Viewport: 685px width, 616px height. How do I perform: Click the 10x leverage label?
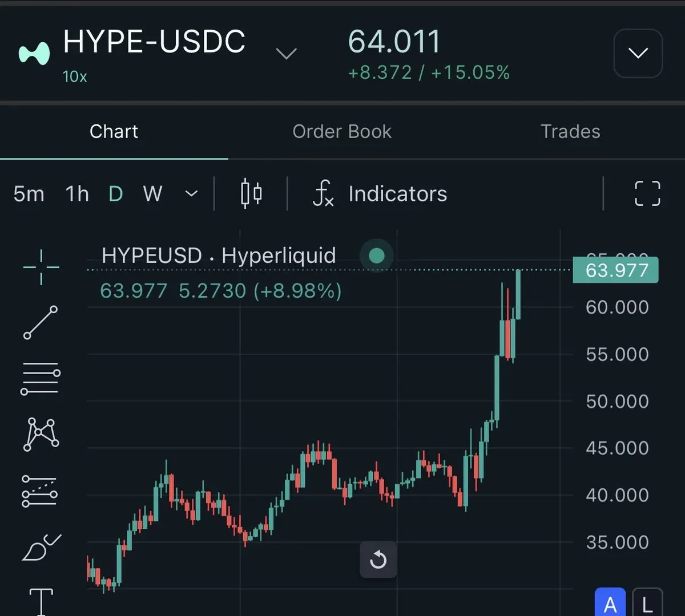pos(75,76)
